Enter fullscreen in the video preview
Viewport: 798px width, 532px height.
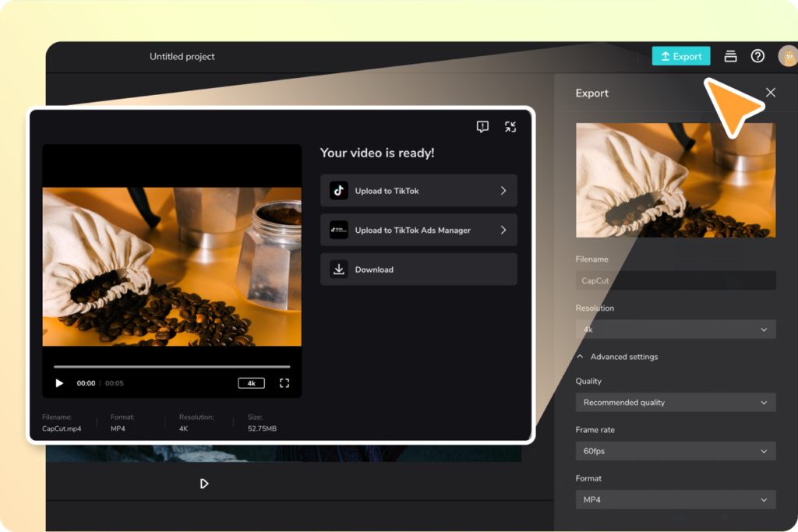coord(284,382)
